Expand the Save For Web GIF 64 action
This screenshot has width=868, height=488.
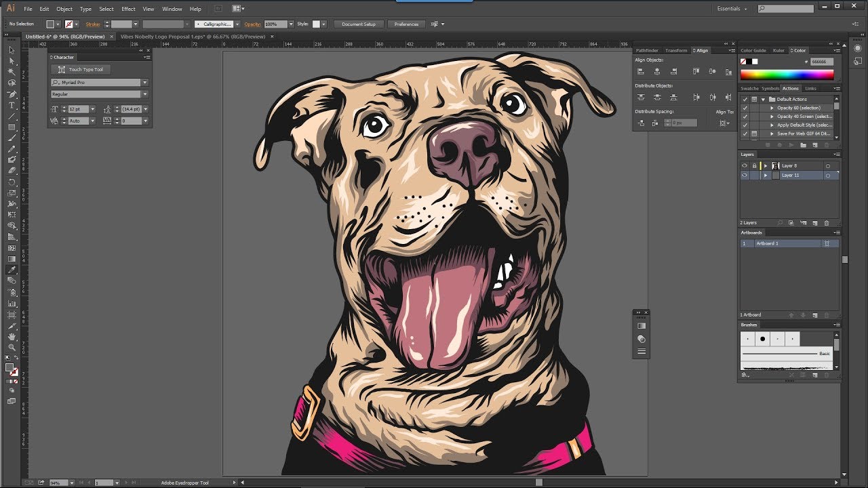point(772,134)
